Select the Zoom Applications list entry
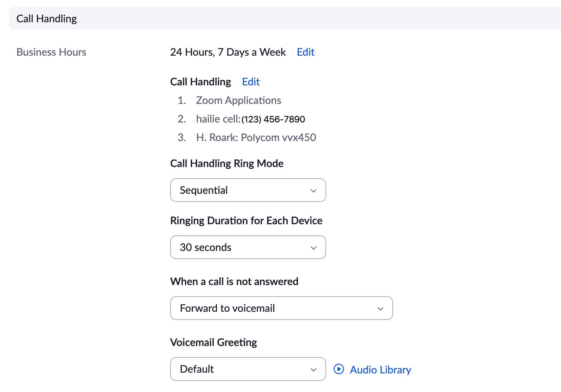Image resolution: width=561 pixels, height=392 pixels. pos(238,100)
